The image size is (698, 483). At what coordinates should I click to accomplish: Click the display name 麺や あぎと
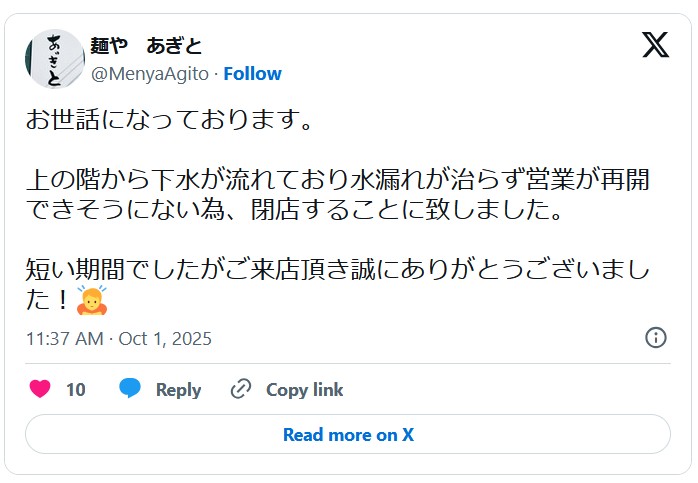pos(146,46)
